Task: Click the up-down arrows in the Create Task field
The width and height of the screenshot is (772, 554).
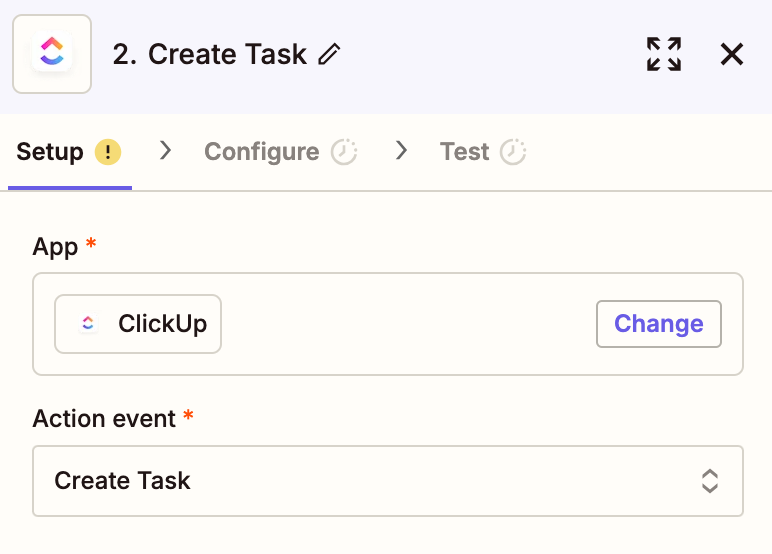Action: point(709,481)
